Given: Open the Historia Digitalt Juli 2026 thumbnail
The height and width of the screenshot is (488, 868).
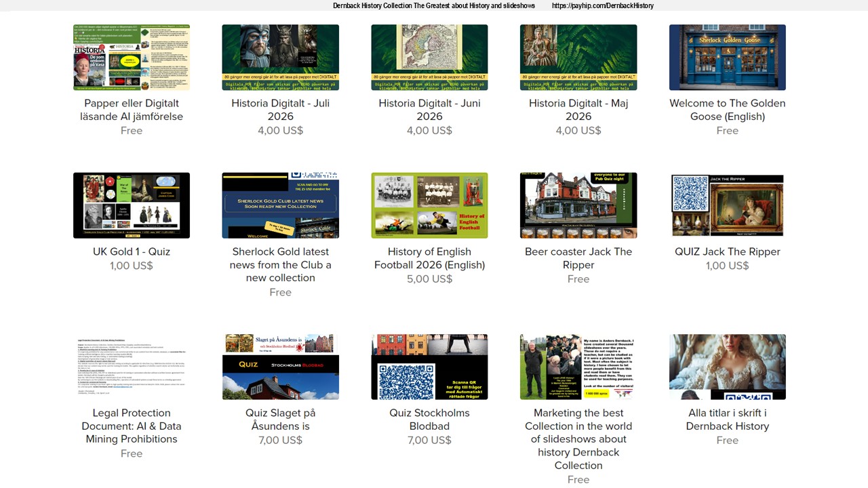Looking at the screenshot, I should (x=280, y=58).
